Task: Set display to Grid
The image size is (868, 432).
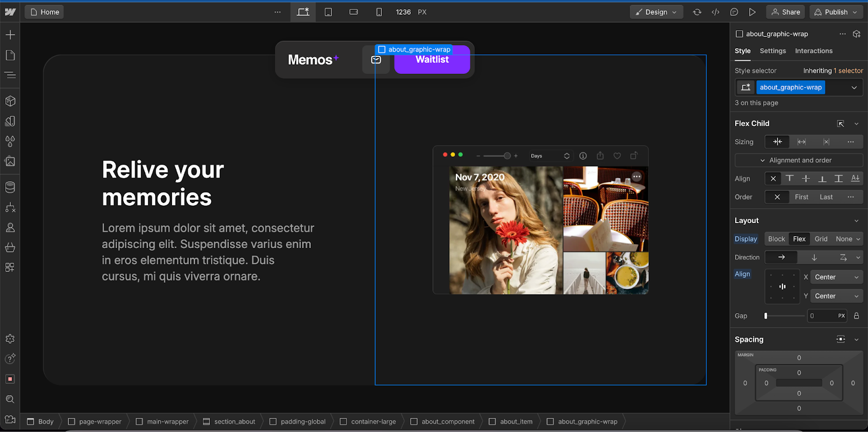Action: (x=821, y=239)
